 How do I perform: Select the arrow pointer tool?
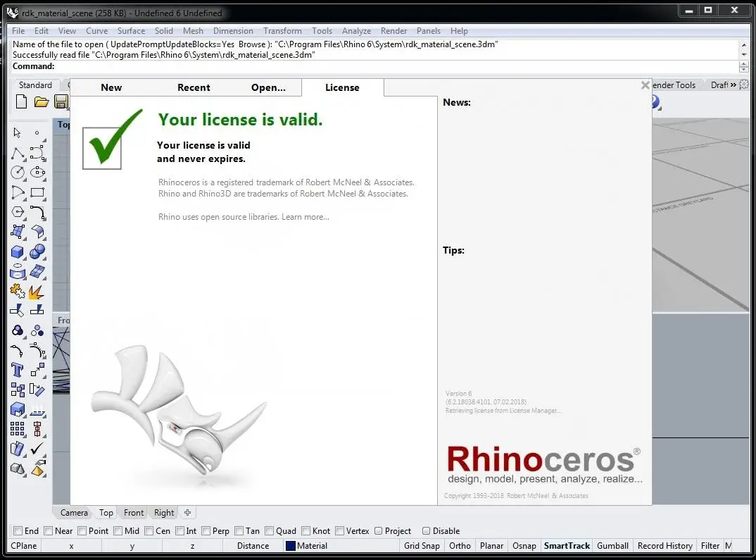click(18, 132)
